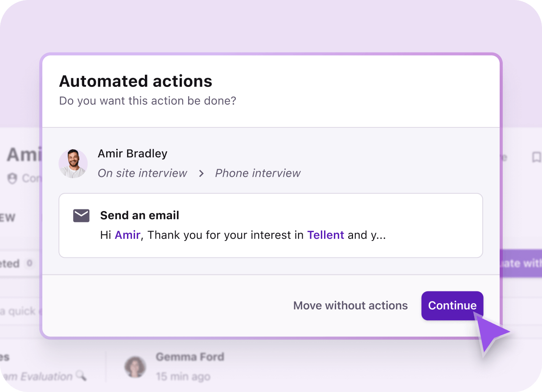Screen dimensions: 542x392
Task: Click Continue to run automated actions
Action: click(452, 306)
